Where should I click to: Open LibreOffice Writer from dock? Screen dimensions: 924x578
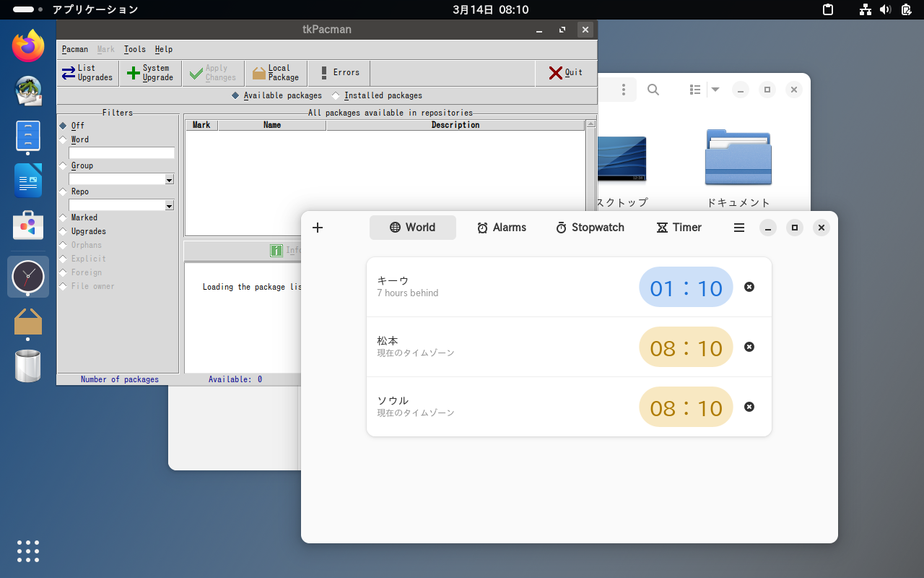coord(28,181)
